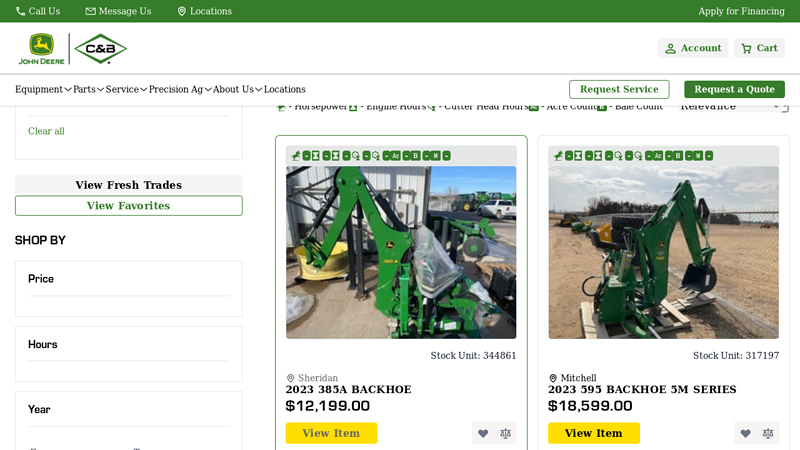Viewport: 800px width, 450px height.
Task: Click the $18,599.00 price
Action: tap(590, 406)
